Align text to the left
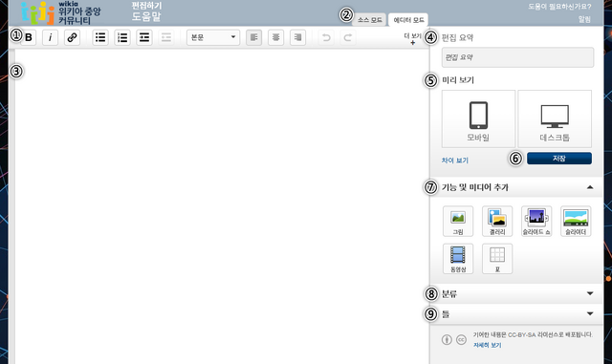Screen dimensions: 612x364 coord(253,37)
